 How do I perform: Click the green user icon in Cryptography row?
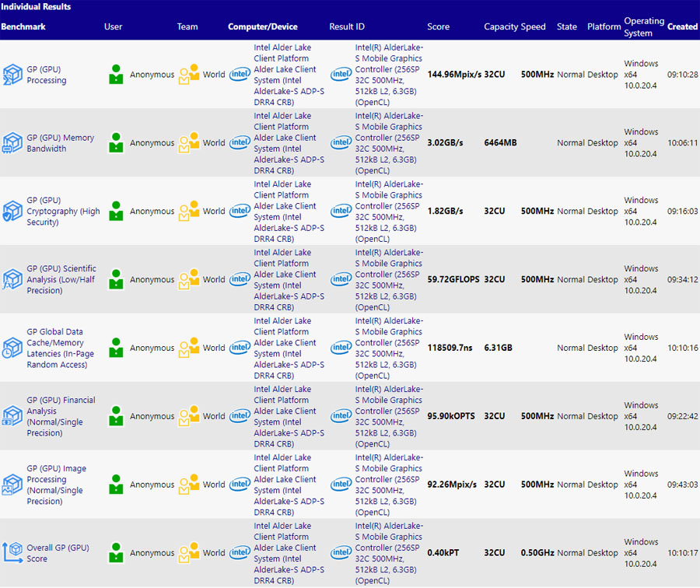(x=116, y=212)
